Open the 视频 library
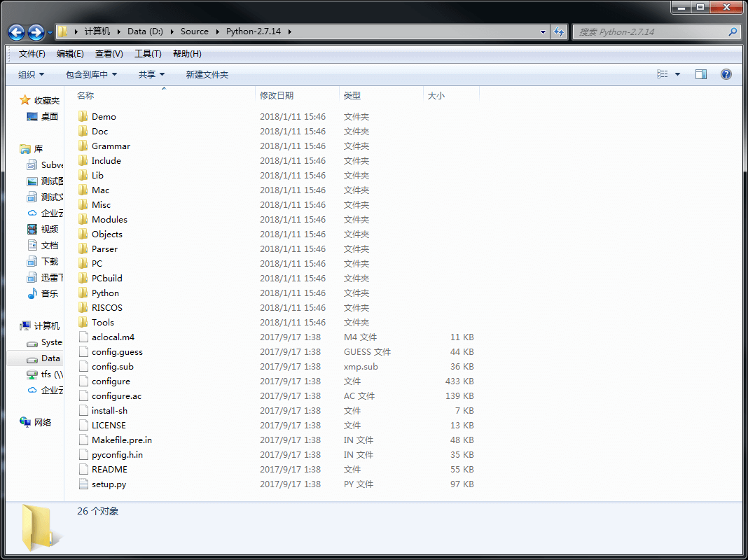 click(x=43, y=229)
